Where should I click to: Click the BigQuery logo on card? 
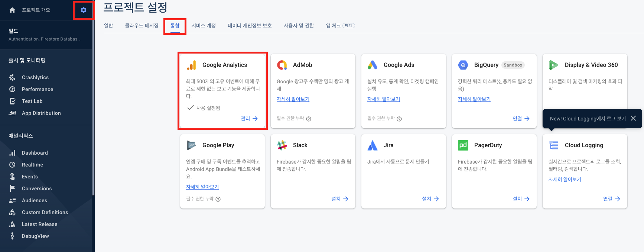tap(463, 65)
